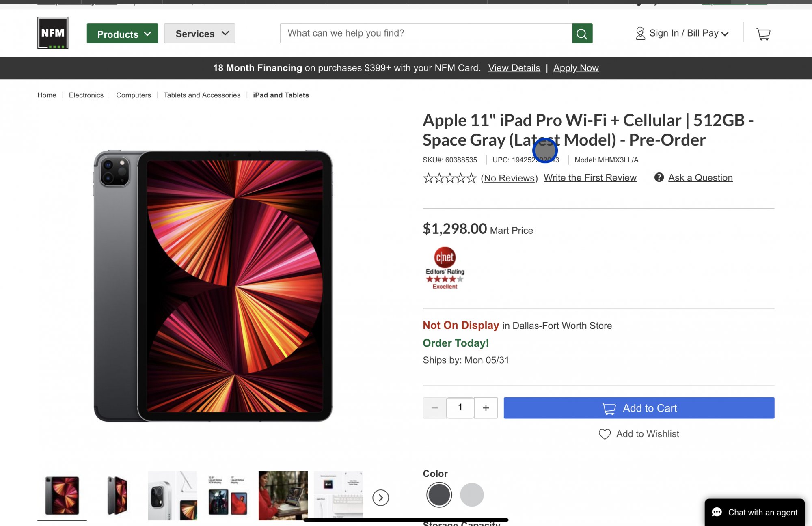The image size is (812, 526).
Task: Click the Ask a Question help icon
Action: click(x=659, y=177)
